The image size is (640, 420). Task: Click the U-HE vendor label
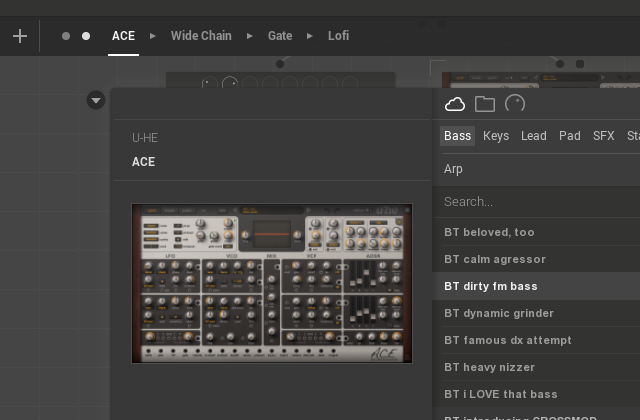145,138
